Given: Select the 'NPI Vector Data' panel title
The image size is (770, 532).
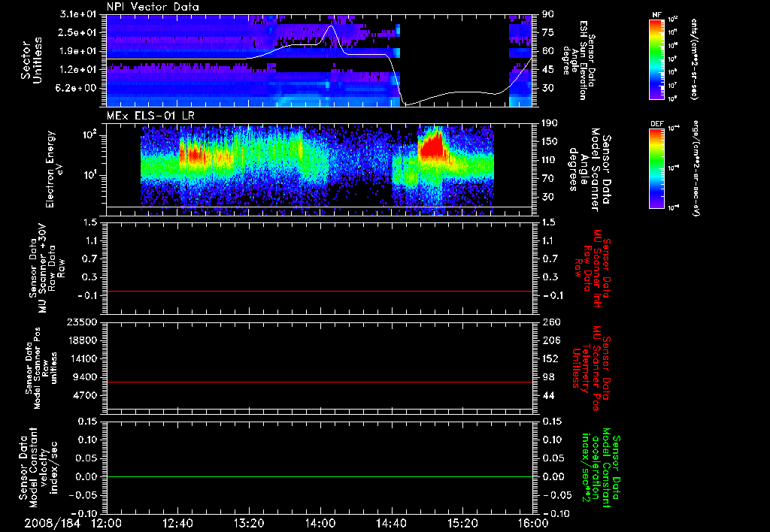Looking at the screenshot, I should [153, 7].
